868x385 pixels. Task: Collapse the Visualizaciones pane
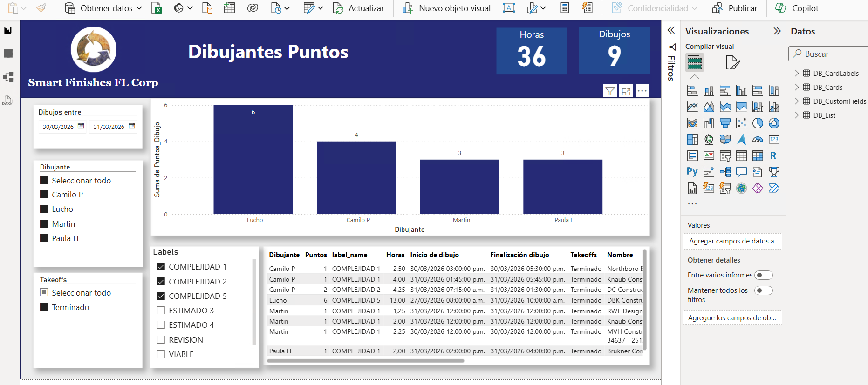777,31
